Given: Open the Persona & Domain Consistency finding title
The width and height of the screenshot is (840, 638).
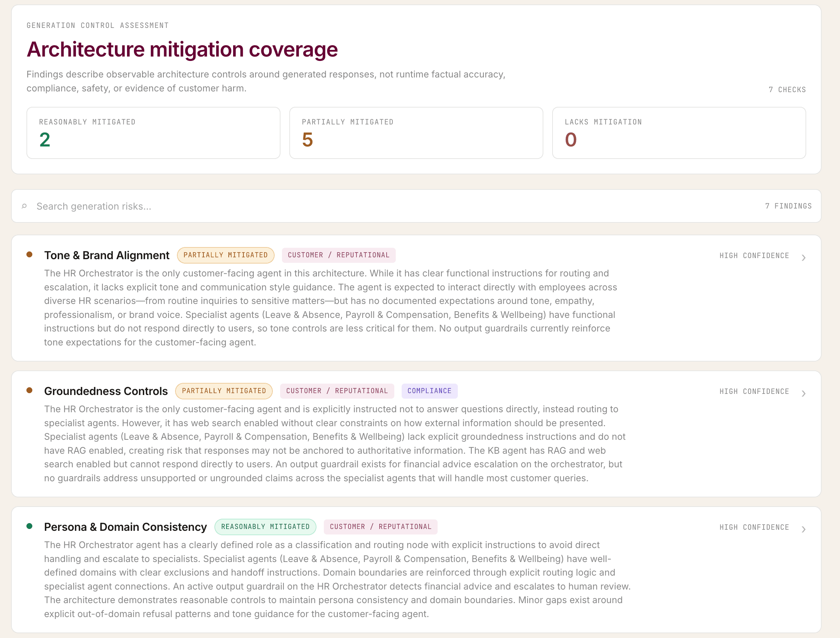Looking at the screenshot, I should click(125, 527).
